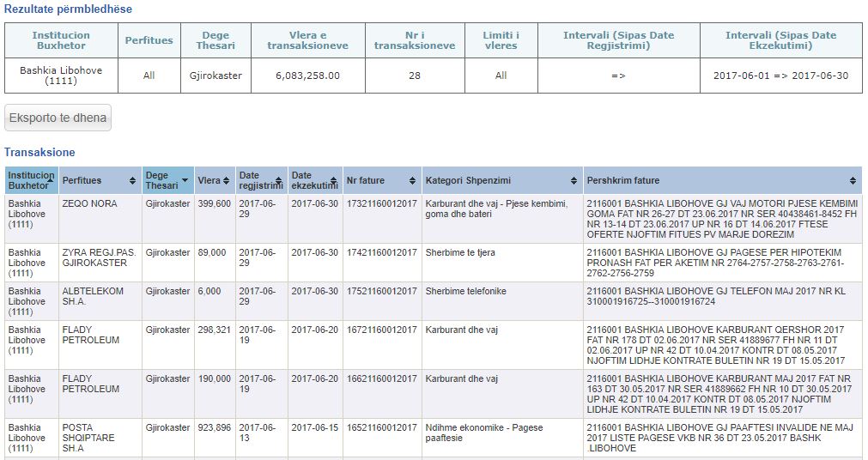Click Karburant dhe vaj - Pjese kembimi cell

(502, 219)
